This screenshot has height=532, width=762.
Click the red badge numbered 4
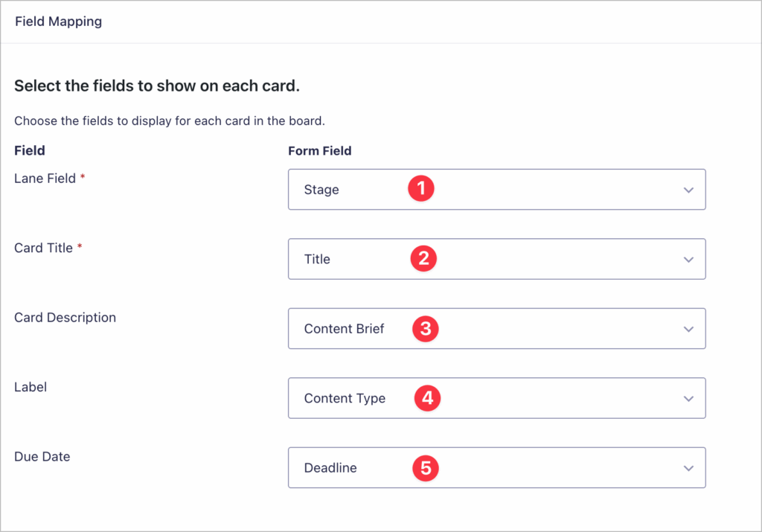(x=427, y=398)
